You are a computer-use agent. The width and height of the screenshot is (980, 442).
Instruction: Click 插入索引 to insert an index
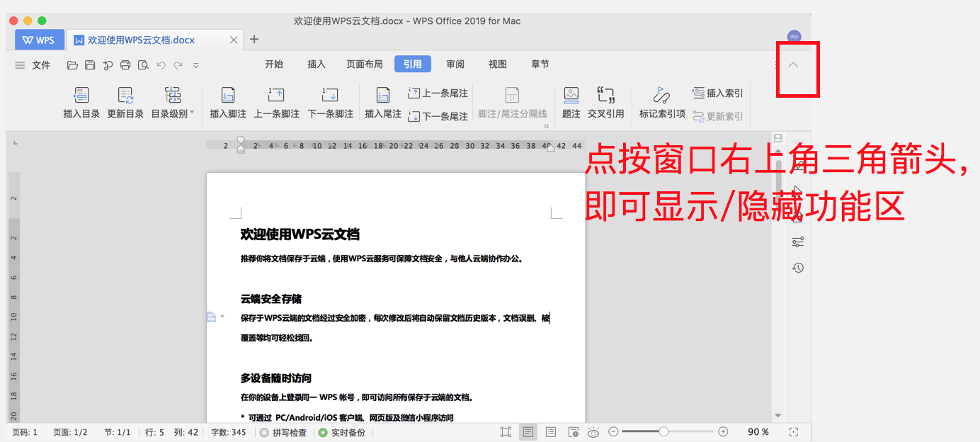718,93
